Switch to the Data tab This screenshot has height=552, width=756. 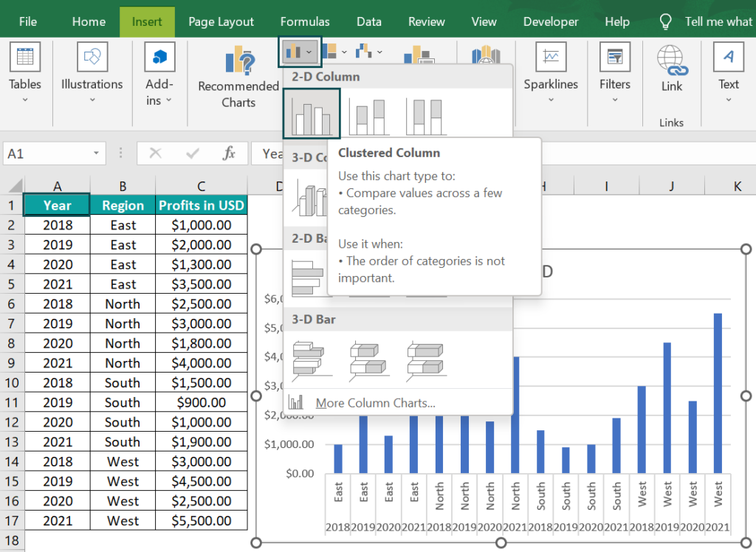click(369, 21)
